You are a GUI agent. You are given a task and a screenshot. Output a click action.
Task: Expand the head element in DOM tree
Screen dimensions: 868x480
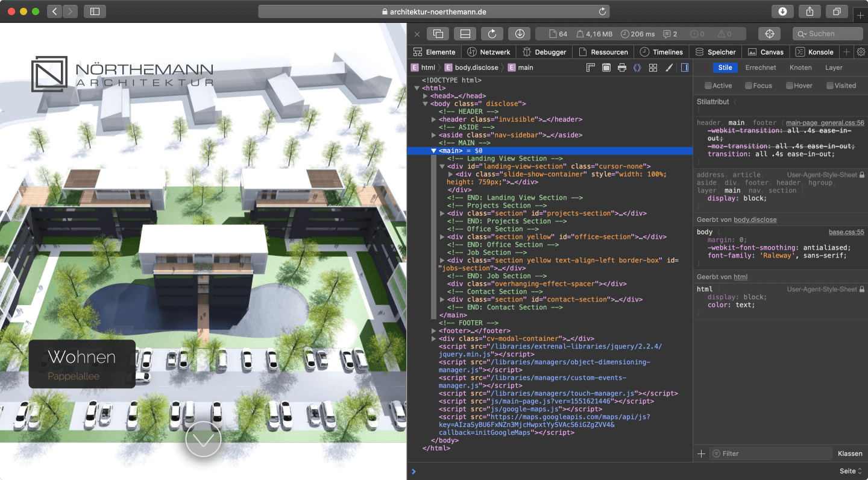click(x=426, y=96)
